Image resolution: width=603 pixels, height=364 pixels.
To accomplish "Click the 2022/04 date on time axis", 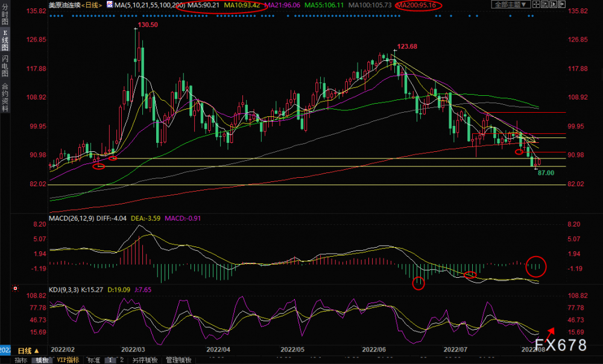I will [218, 350].
